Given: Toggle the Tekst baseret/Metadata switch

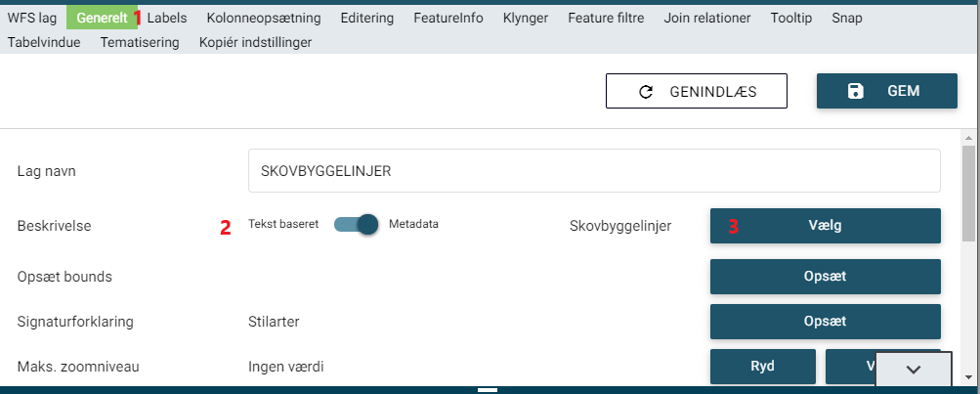Looking at the screenshot, I should [356, 225].
